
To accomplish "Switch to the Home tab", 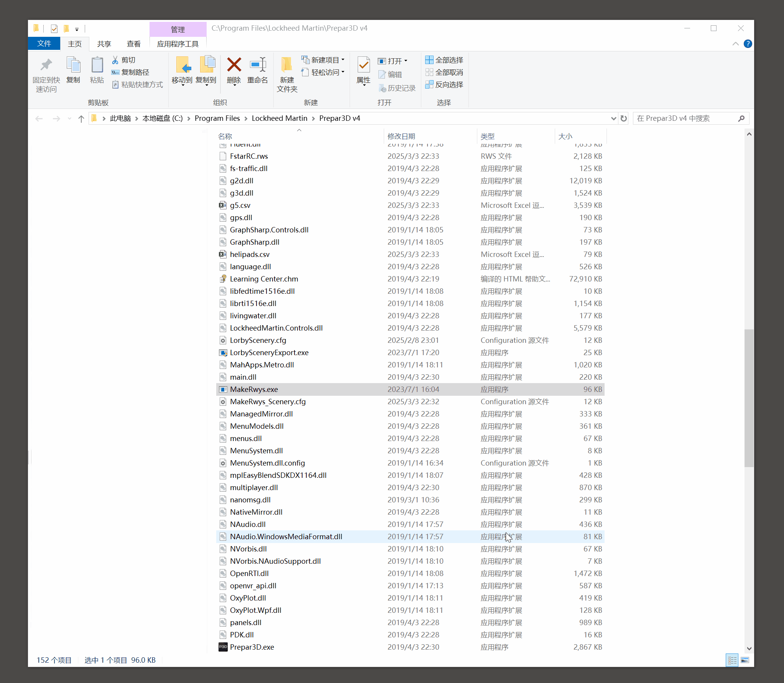I will tap(75, 44).
